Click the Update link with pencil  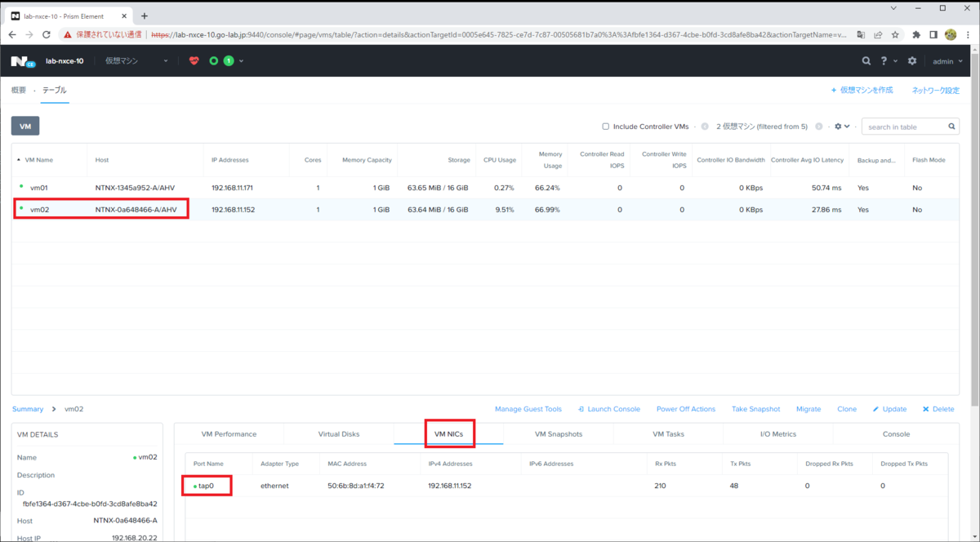pos(889,409)
